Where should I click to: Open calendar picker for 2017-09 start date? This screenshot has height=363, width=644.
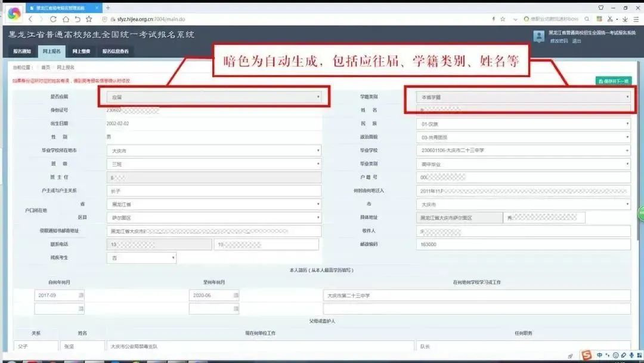pyautogui.click(x=81, y=295)
